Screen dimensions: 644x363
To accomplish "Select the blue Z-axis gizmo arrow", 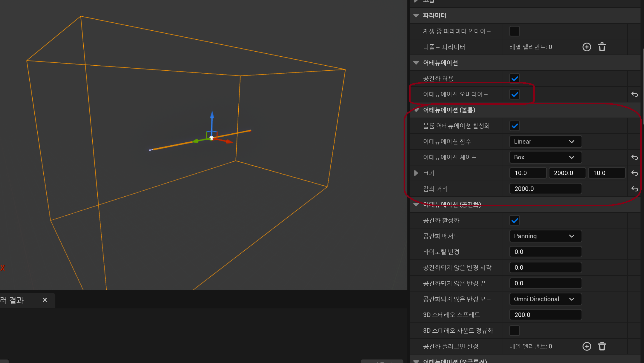I will click(x=212, y=115).
